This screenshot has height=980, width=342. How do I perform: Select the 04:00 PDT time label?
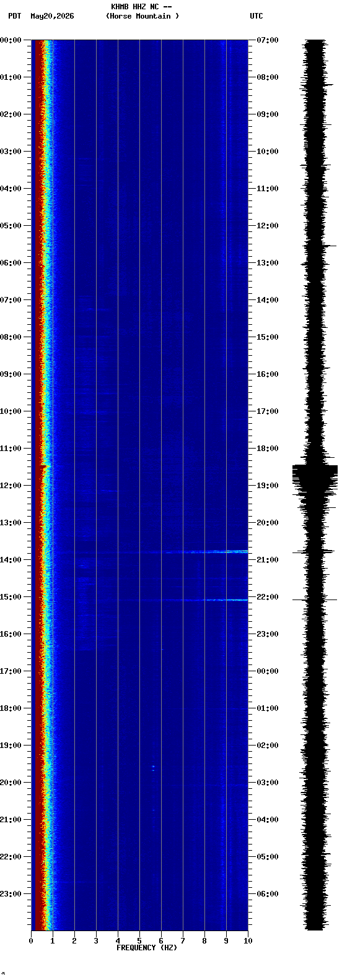11,189
